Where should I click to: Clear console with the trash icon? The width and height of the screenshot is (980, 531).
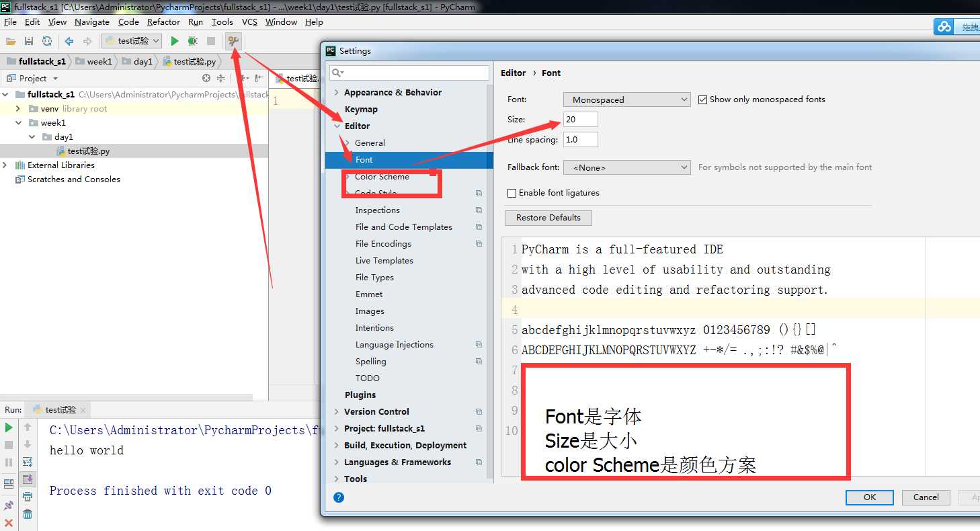(28, 514)
